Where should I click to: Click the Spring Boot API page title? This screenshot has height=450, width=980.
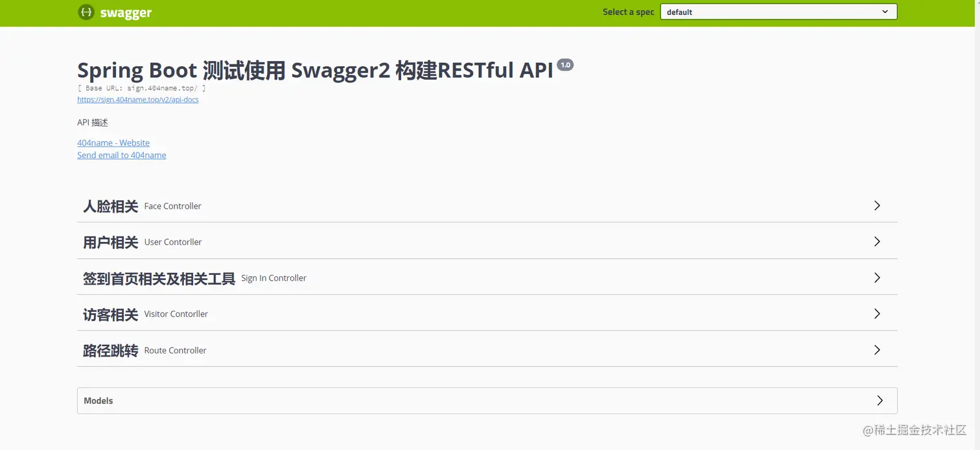[315, 70]
